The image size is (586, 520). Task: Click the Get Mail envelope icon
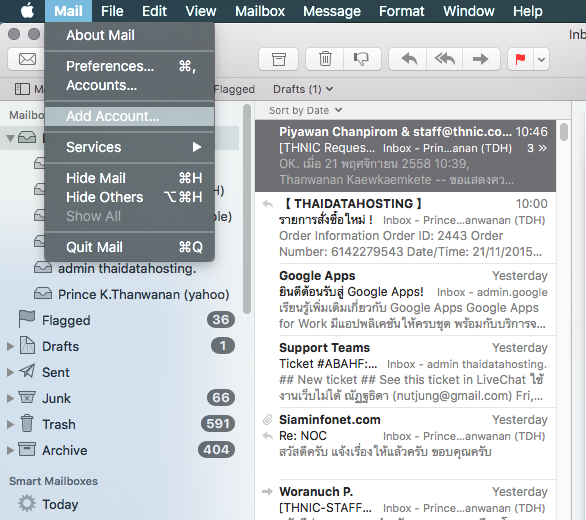[27, 59]
